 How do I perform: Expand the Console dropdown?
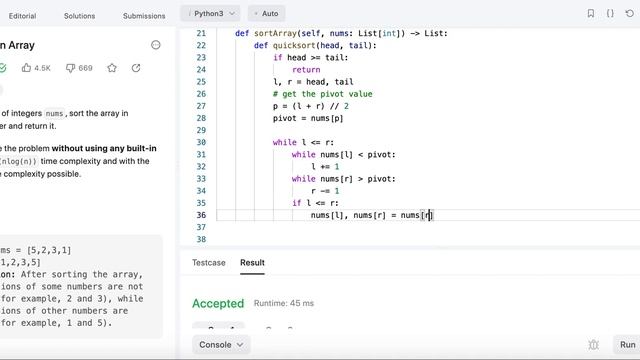coord(221,344)
